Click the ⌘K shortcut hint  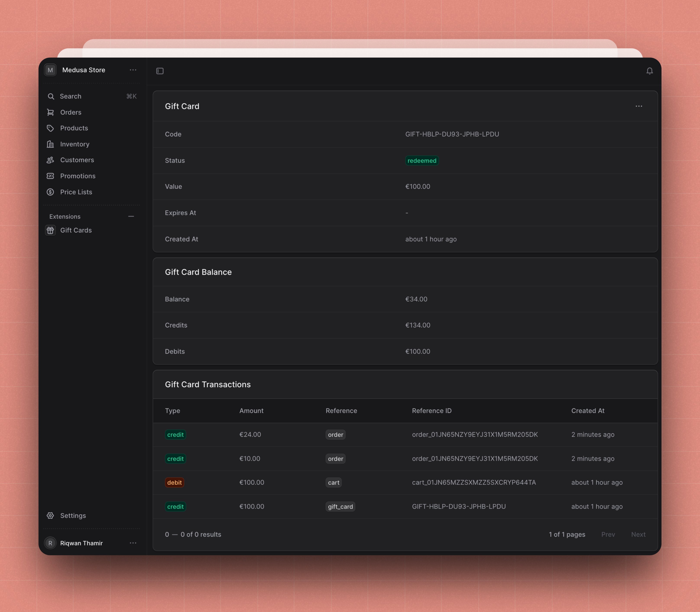pyautogui.click(x=131, y=96)
